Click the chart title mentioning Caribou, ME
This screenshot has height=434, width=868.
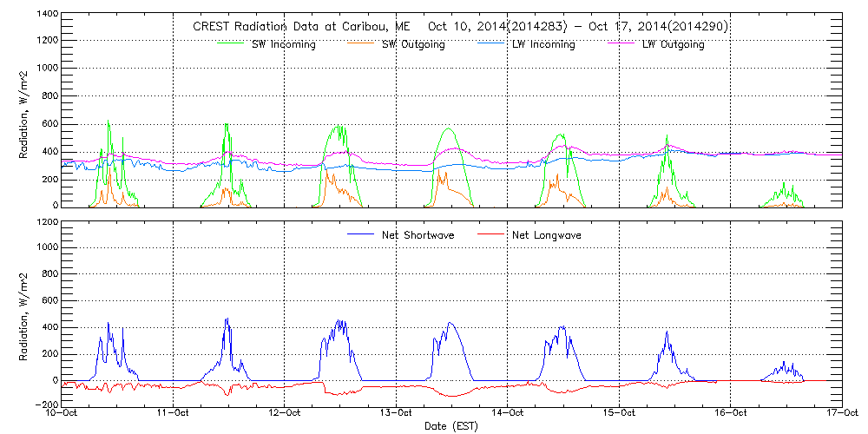[460, 26]
